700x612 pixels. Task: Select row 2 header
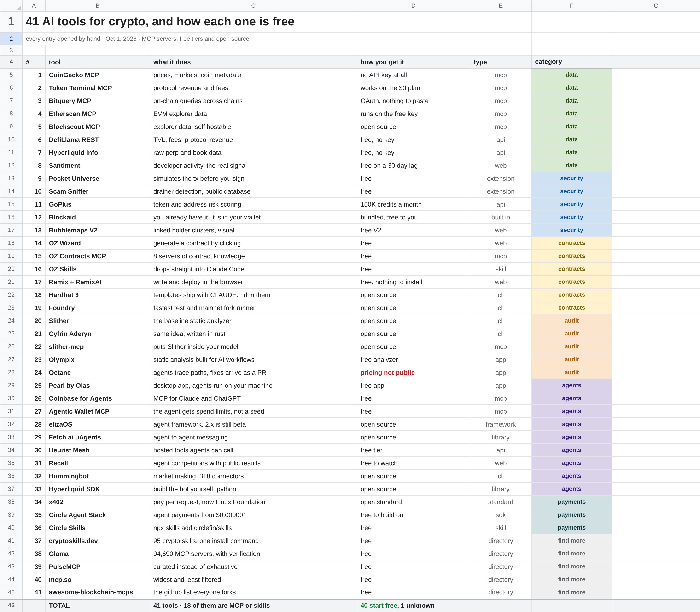pos(11,39)
